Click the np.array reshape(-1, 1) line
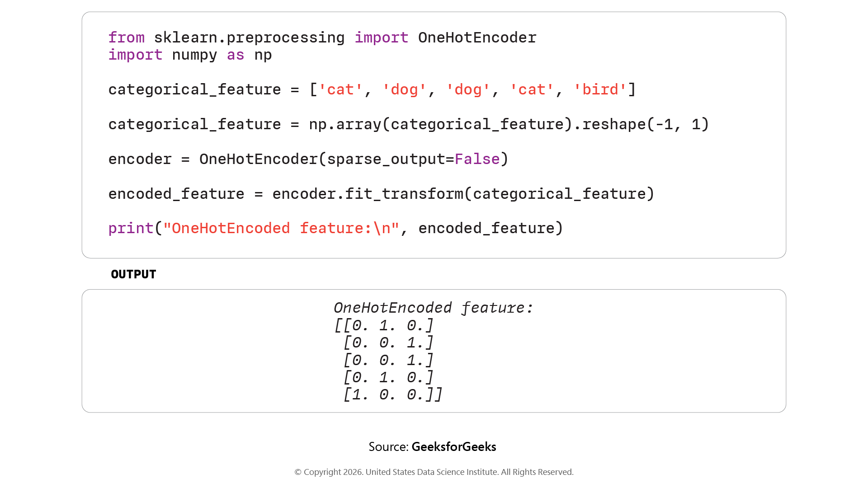This screenshot has width=868, height=488. [x=409, y=124]
